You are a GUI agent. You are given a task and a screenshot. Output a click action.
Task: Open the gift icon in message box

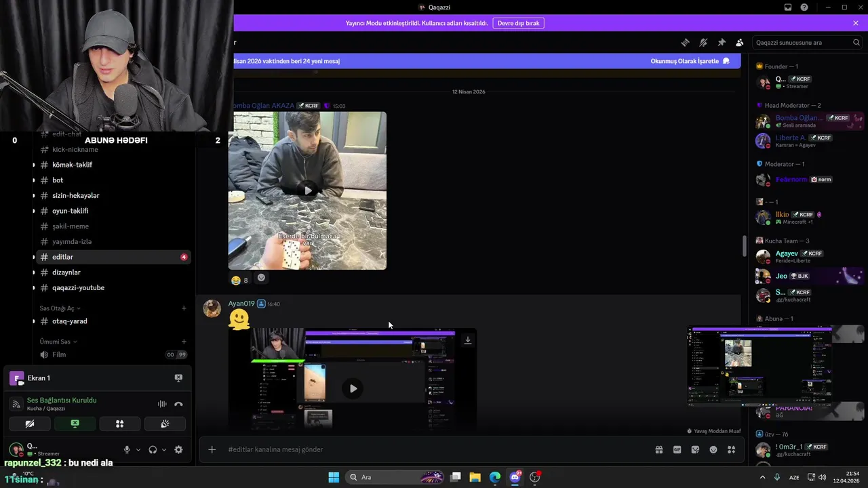point(658,449)
